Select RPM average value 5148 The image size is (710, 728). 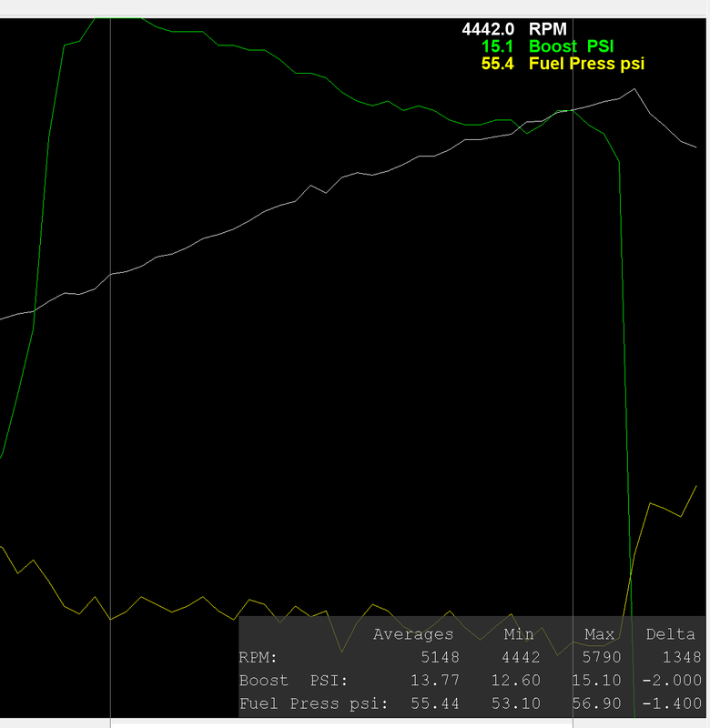pos(440,657)
